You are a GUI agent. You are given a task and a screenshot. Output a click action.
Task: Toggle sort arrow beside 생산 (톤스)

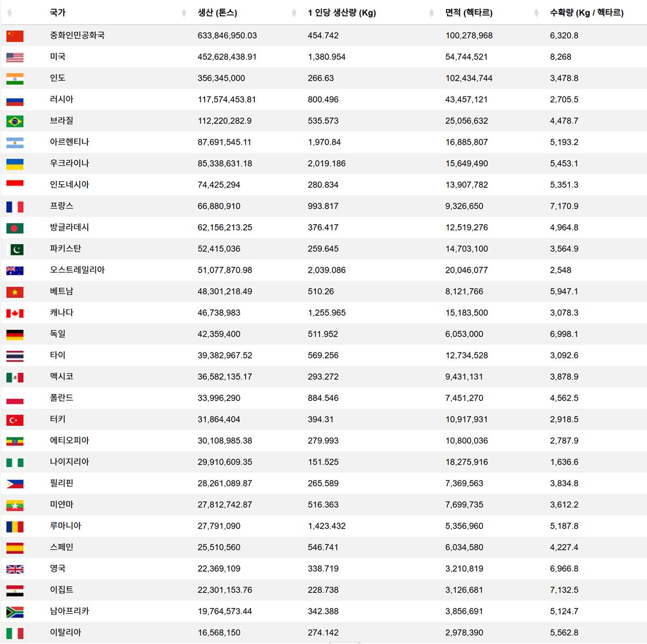184,13
